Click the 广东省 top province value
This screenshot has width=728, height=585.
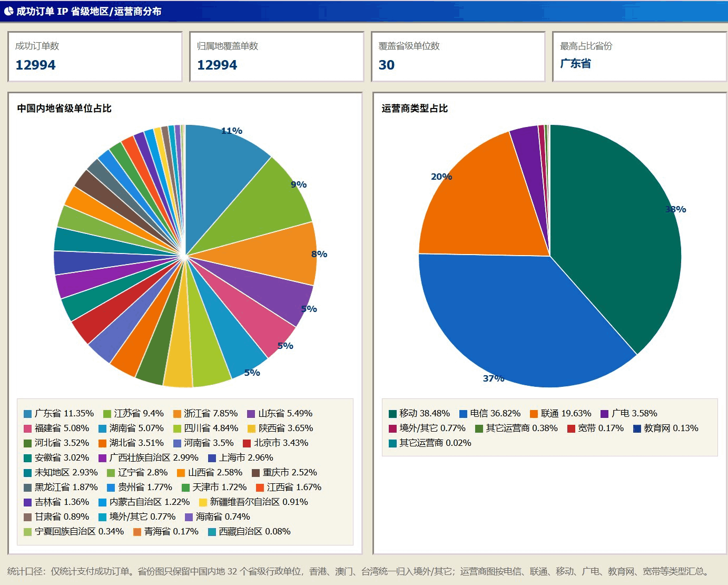pyautogui.click(x=575, y=64)
